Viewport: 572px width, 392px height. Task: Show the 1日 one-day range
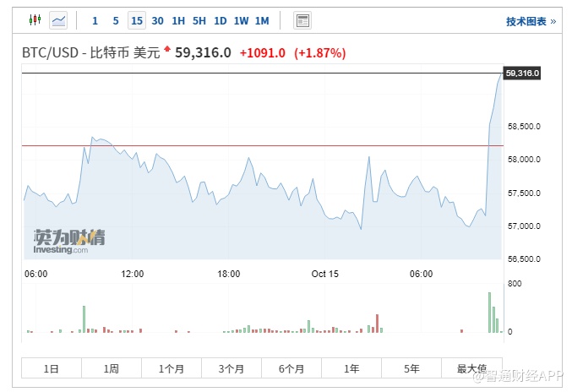click(x=52, y=368)
